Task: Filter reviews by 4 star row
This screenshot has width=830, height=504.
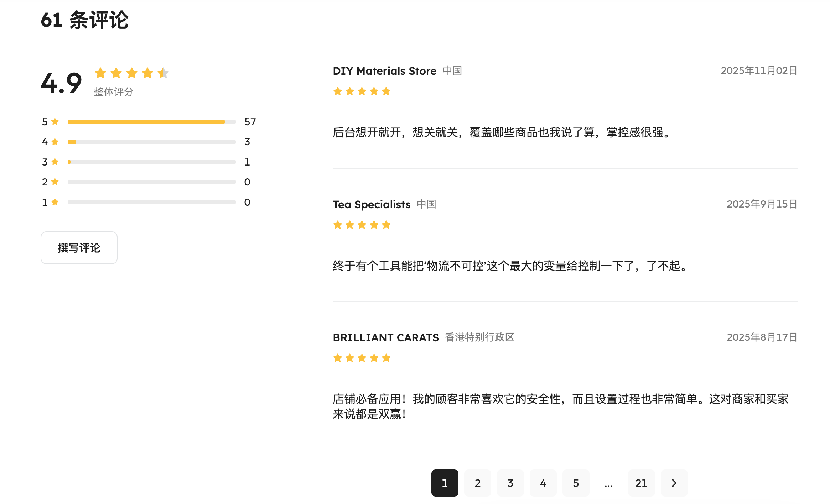Action: point(151,142)
